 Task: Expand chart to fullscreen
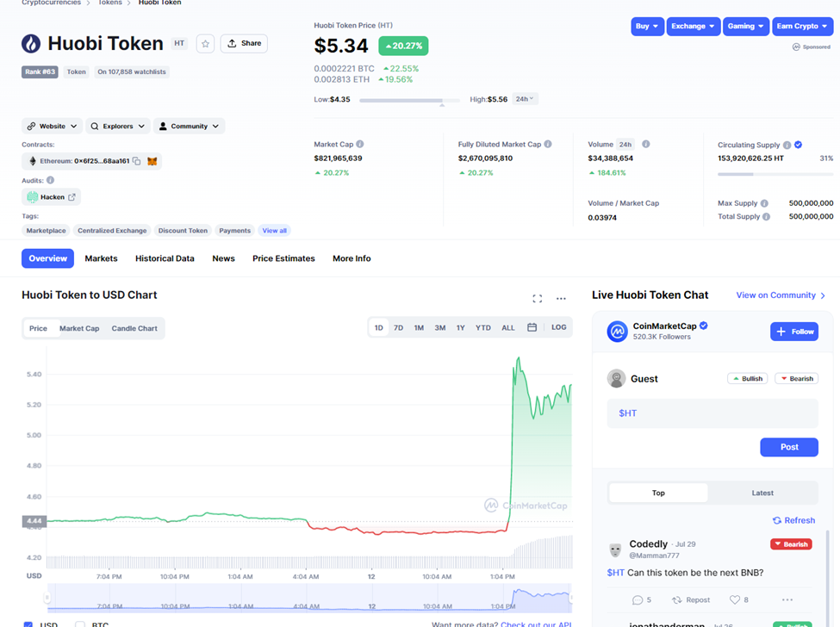click(538, 299)
